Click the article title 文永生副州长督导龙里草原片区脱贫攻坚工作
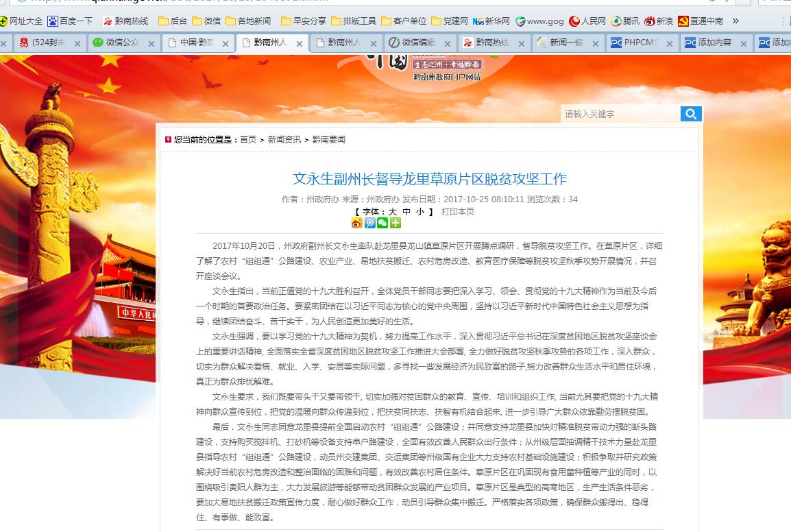This screenshot has height=532, width=791. coord(430,179)
